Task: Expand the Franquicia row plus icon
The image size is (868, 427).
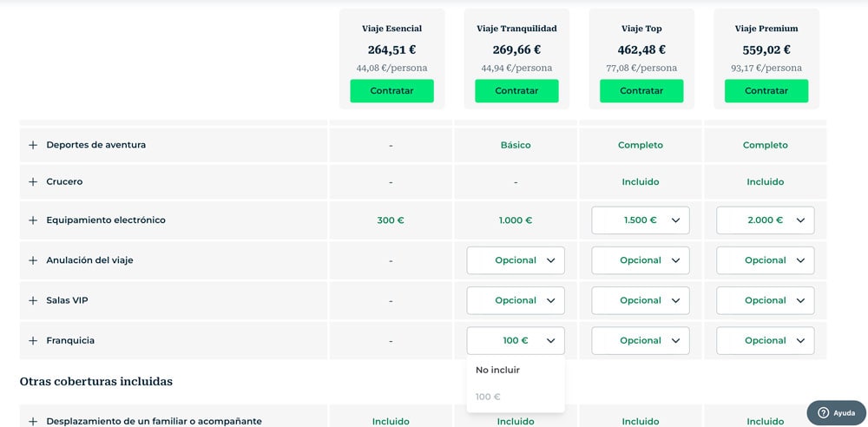Action: coord(33,341)
